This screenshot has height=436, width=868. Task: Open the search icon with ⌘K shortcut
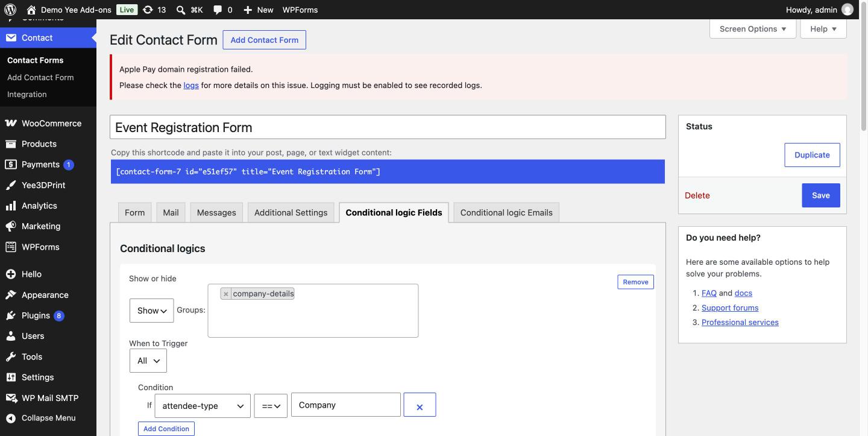click(x=181, y=10)
